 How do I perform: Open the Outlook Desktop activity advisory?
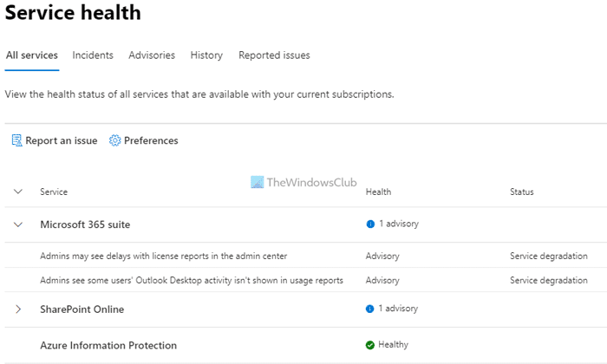click(x=192, y=281)
